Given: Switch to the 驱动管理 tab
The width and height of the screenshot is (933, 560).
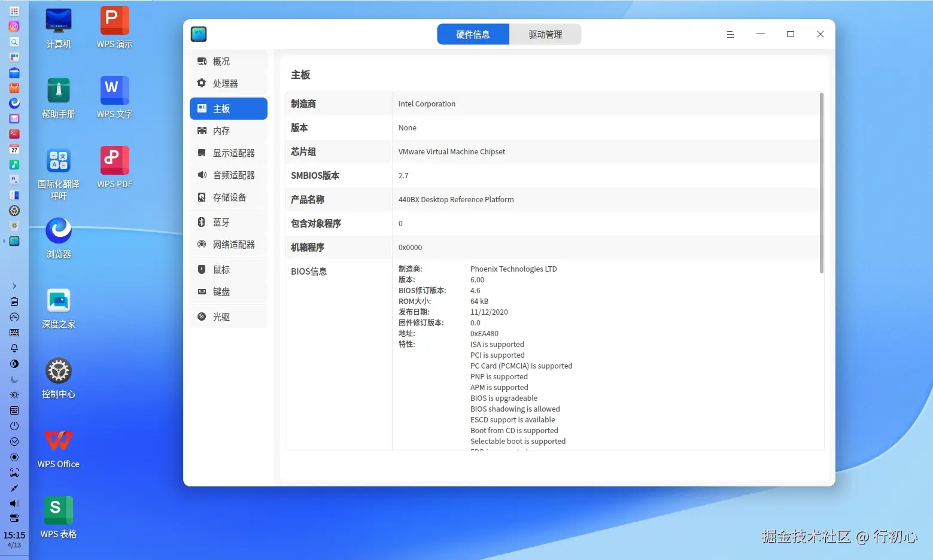Looking at the screenshot, I should (545, 34).
